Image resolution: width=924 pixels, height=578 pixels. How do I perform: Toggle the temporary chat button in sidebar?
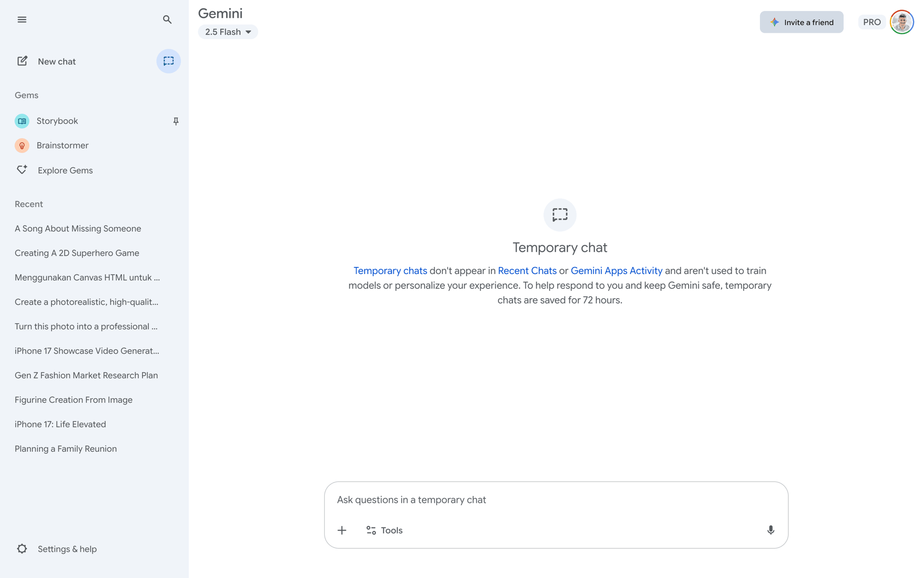168,61
